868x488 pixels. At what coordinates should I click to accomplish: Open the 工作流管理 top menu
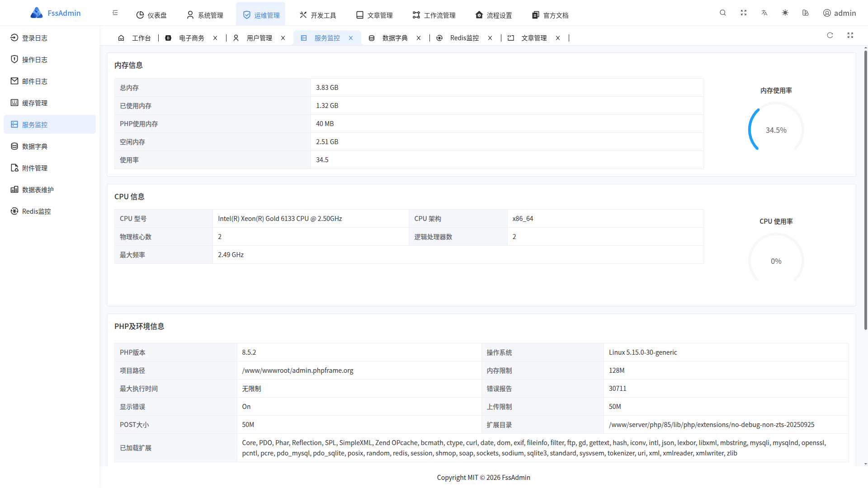pyautogui.click(x=434, y=15)
